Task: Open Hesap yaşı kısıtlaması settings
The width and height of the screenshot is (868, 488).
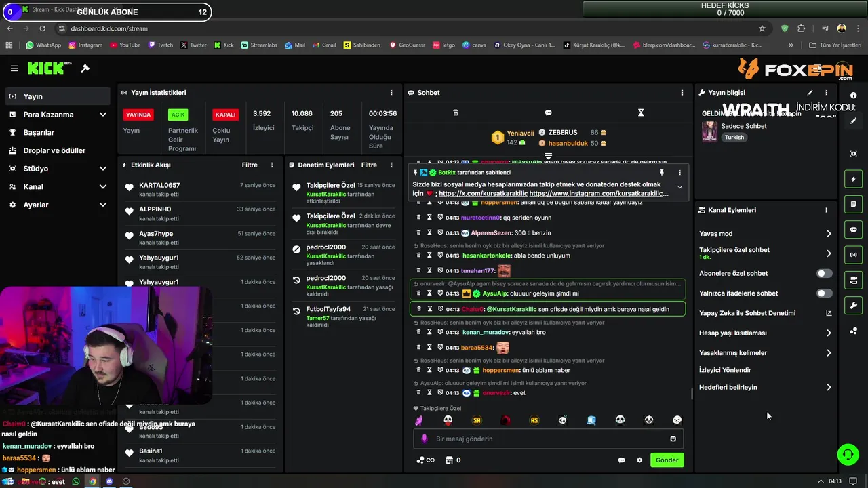Action: click(766, 333)
